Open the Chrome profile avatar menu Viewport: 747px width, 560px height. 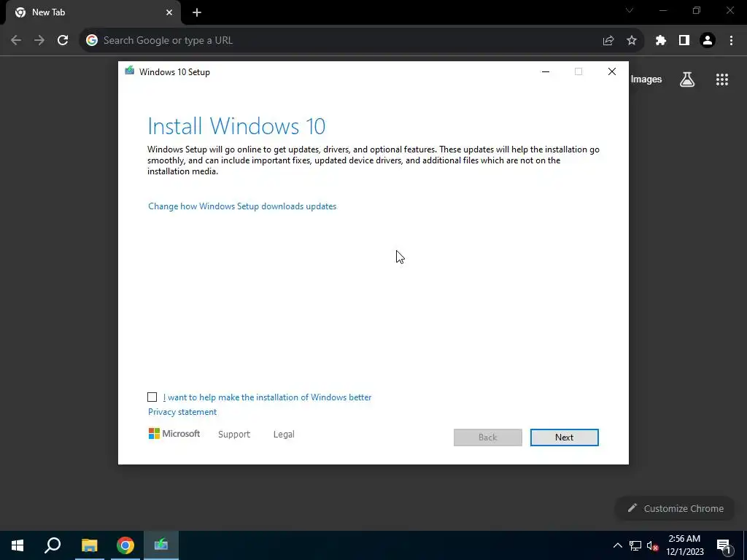pyautogui.click(x=708, y=41)
